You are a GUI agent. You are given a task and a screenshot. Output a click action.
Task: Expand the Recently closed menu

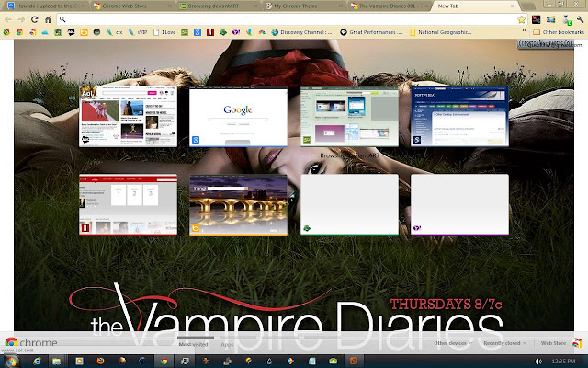click(504, 343)
